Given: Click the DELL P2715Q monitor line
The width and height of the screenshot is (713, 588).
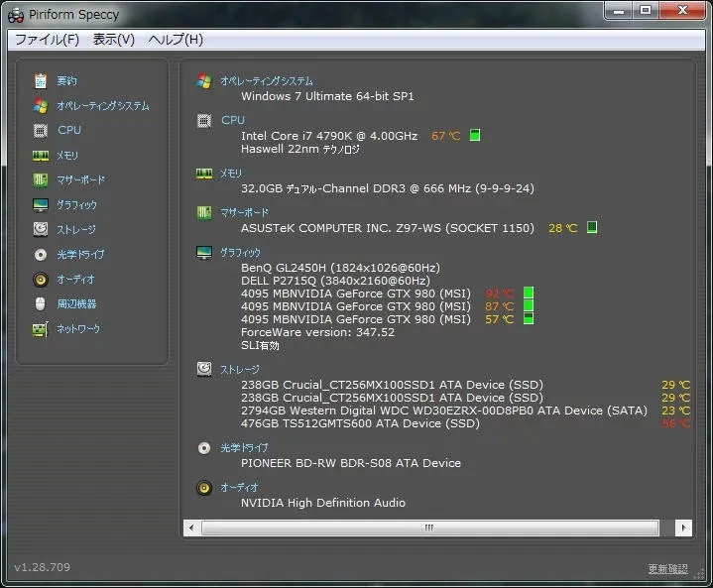Looking at the screenshot, I should pos(335,281).
